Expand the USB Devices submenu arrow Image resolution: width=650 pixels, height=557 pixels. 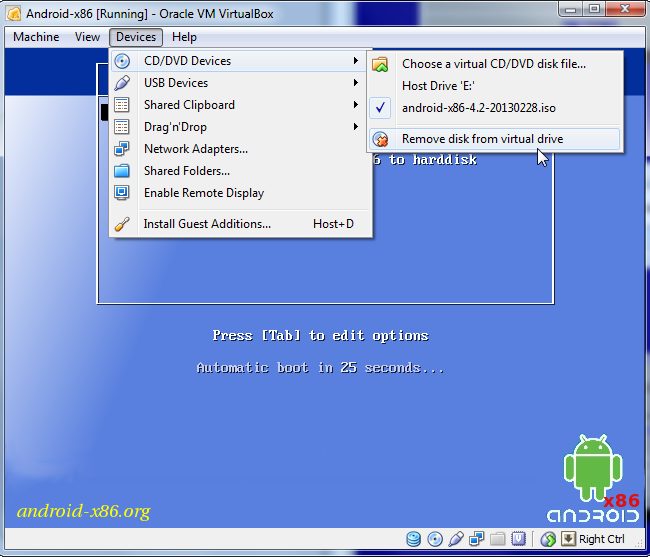[356, 82]
